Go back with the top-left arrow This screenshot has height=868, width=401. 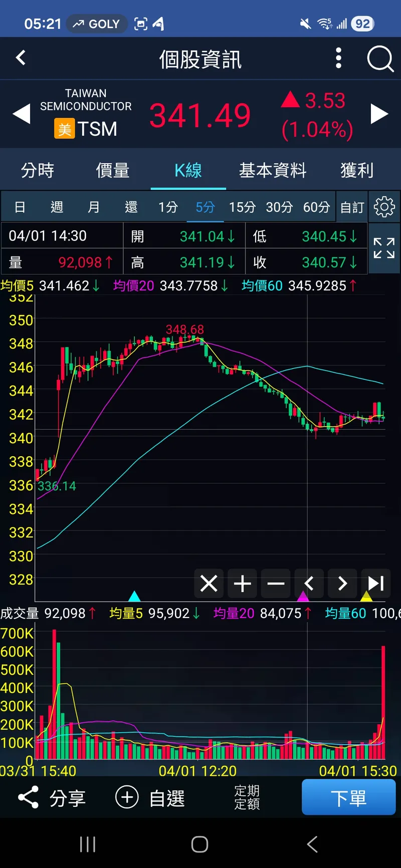tap(21, 58)
